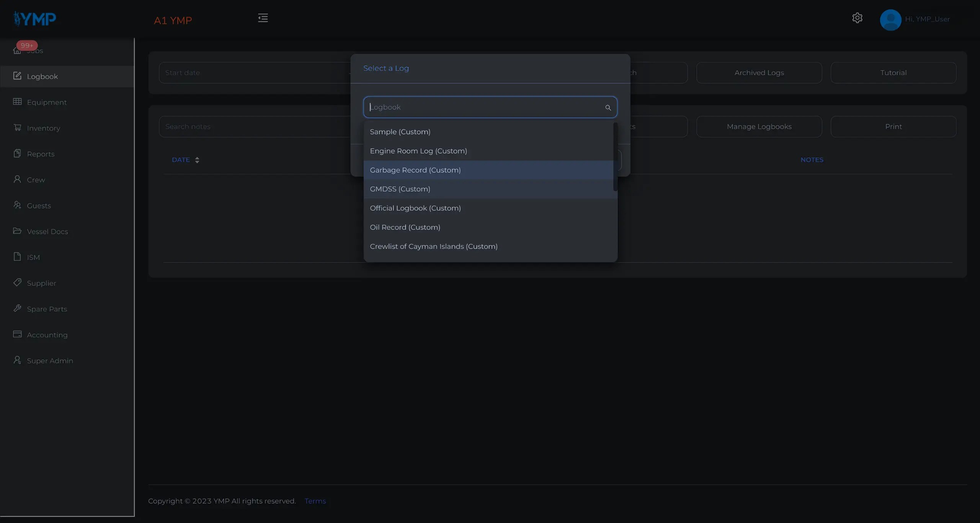Go to Vessel Docs in sidebar
The width and height of the screenshot is (980, 523).
click(x=47, y=232)
